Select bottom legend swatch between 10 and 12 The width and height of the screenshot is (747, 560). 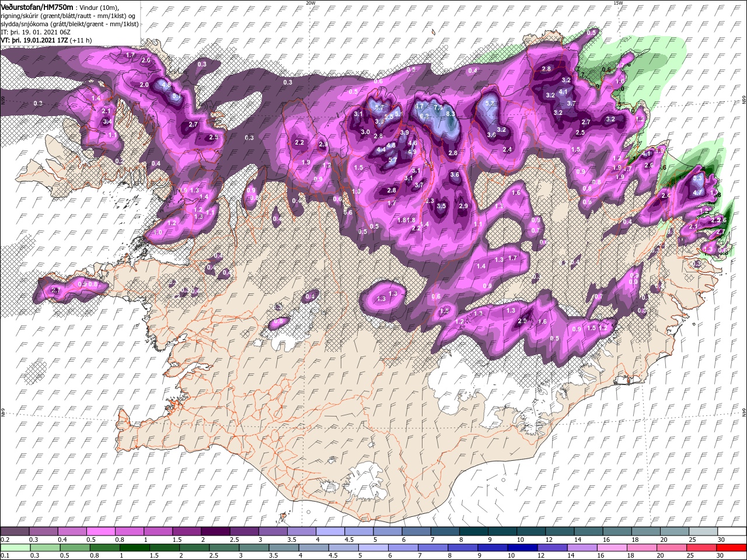pyautogui.click(x=523, y=547)
